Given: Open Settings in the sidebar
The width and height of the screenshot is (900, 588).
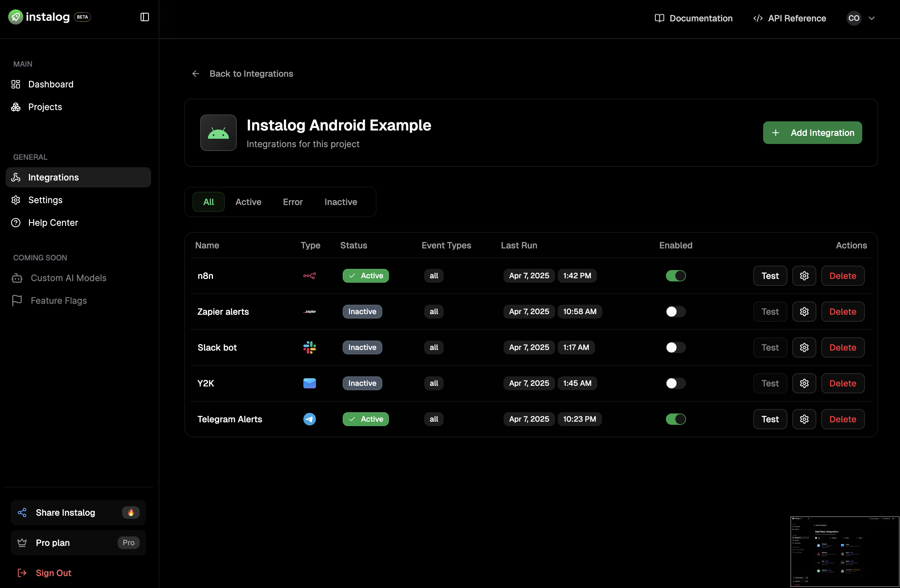Looking at the screenshot, I should [x=45, y=200].
